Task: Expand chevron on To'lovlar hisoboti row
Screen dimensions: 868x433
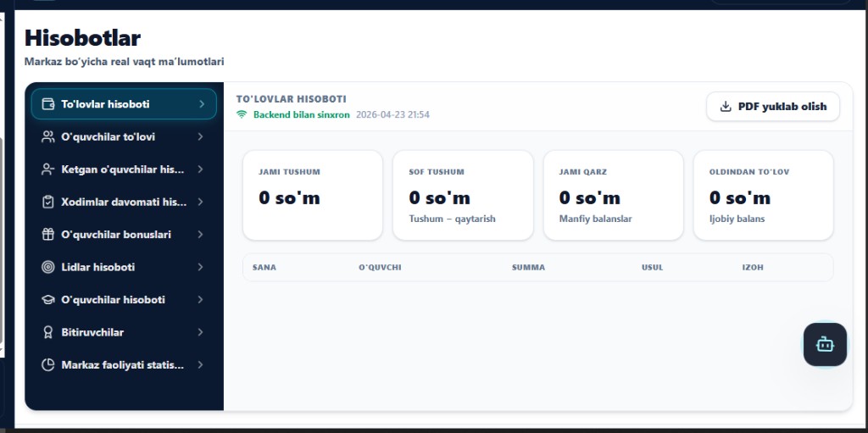Action: 202,104
